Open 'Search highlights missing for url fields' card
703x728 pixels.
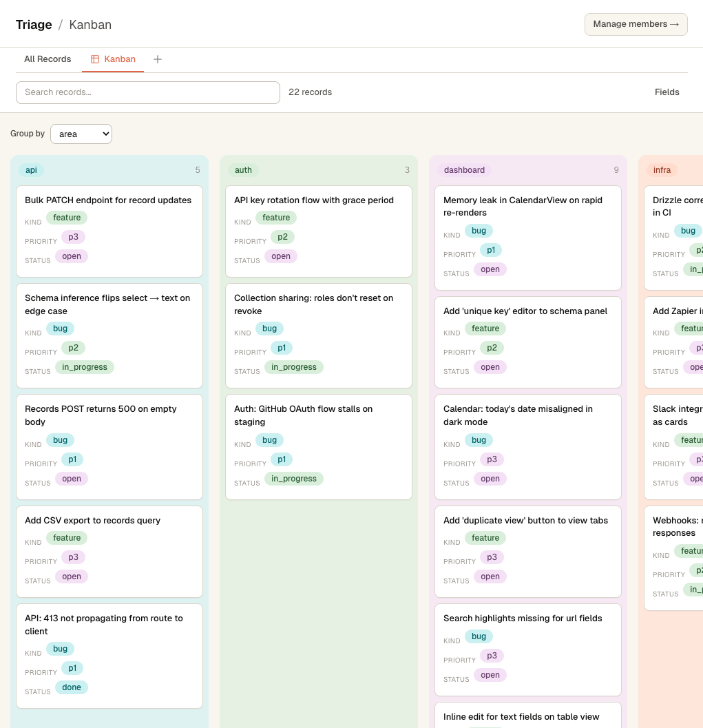tap(528, 649)
